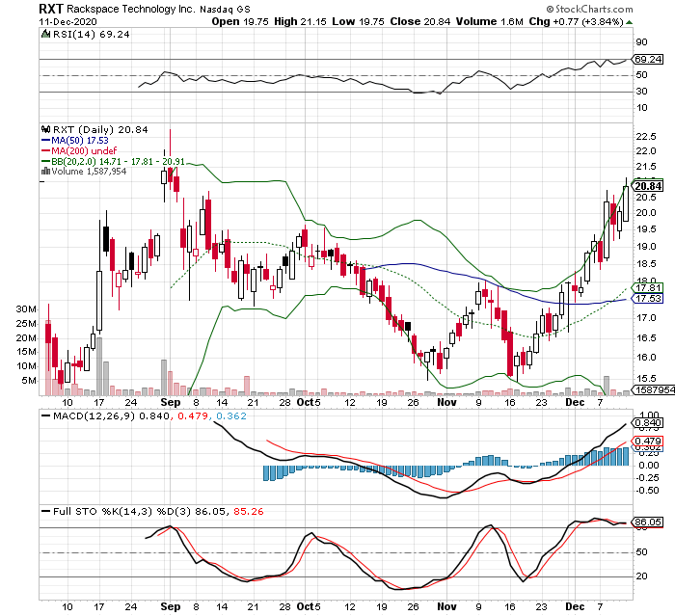The width and height of the screenshot is (675, 616).
Task: Click the Dec label on the bottom stochastic axis
Action: tap(575, 606)
